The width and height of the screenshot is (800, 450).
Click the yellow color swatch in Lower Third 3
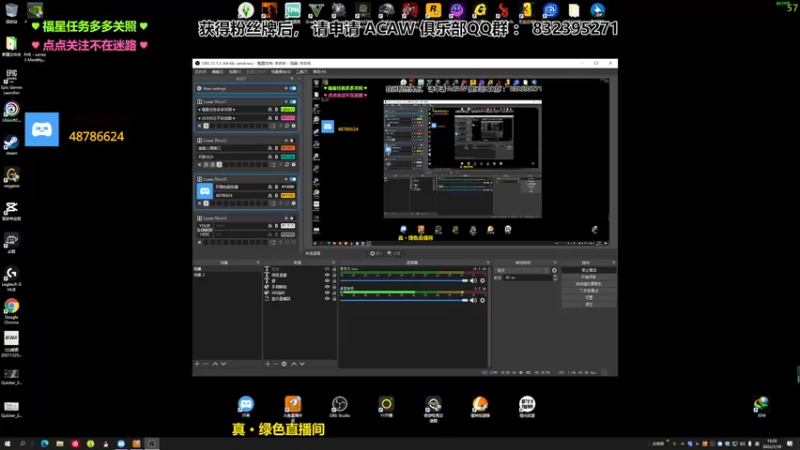click(x=288, y=195)
